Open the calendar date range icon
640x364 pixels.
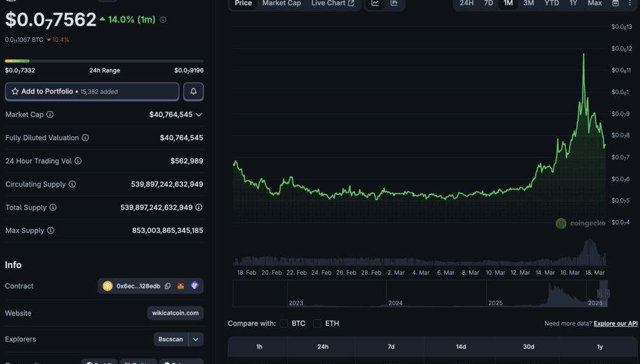click(x=615, y=3)
